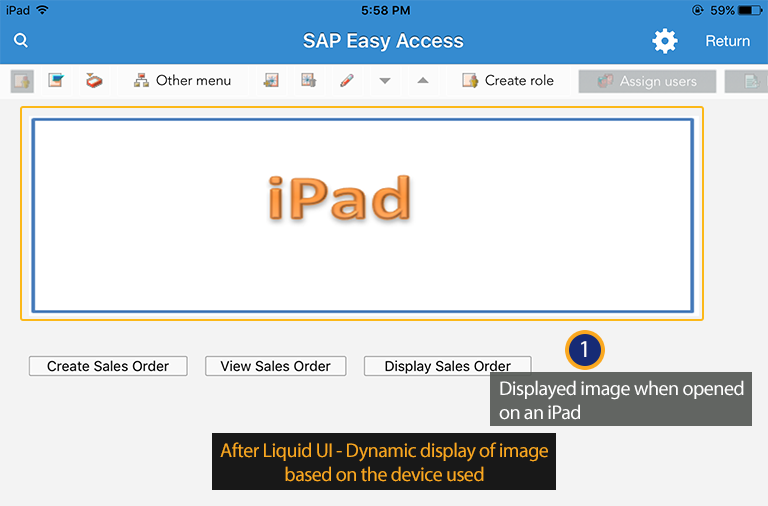The width and height of the screenshot is (768, 506).
Task: Tap the Create Sales Order button
Action: tap(108, 366)
